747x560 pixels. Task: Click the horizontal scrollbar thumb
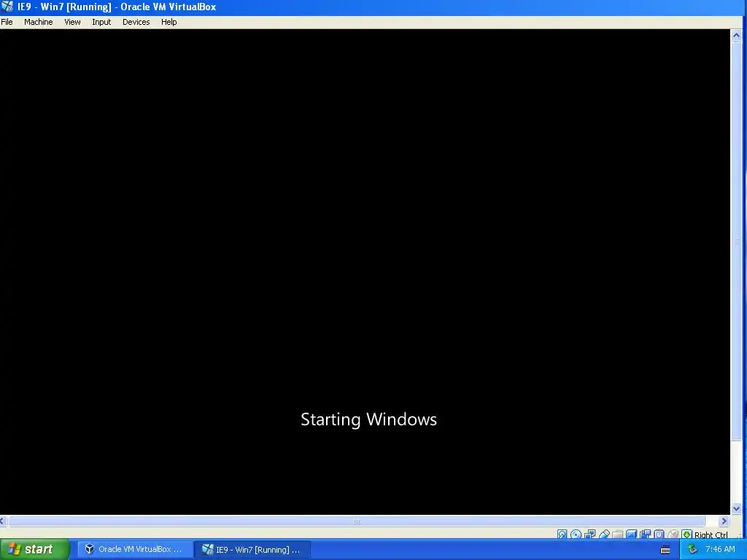pos(356,521)
